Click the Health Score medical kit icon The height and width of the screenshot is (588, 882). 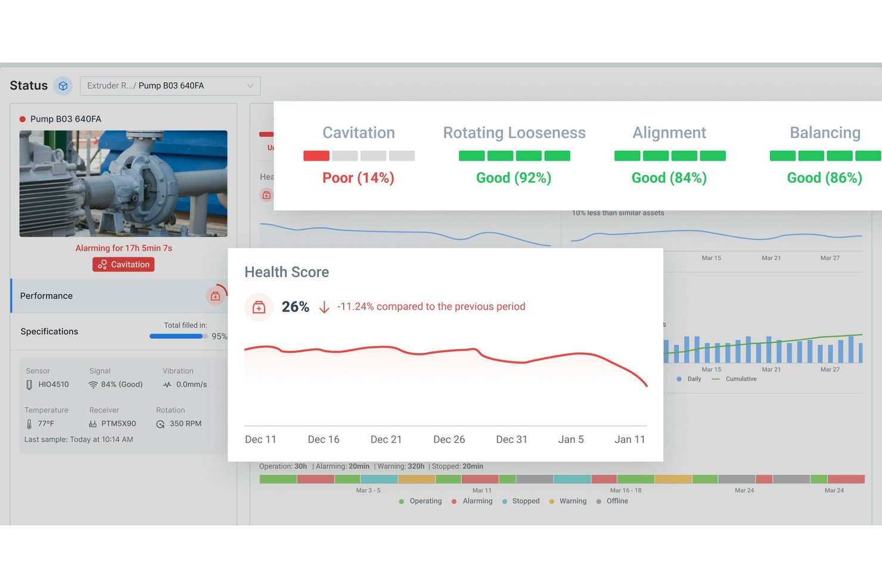pos(259,307)
